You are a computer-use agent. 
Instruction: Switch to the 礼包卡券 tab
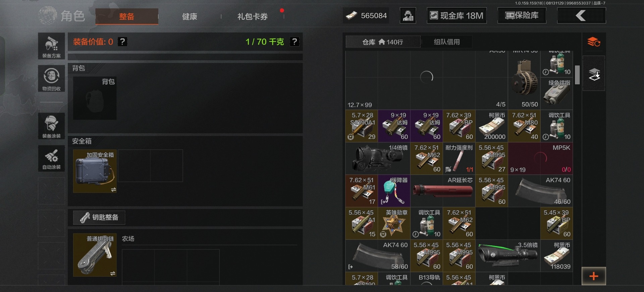tap(253, 16)
